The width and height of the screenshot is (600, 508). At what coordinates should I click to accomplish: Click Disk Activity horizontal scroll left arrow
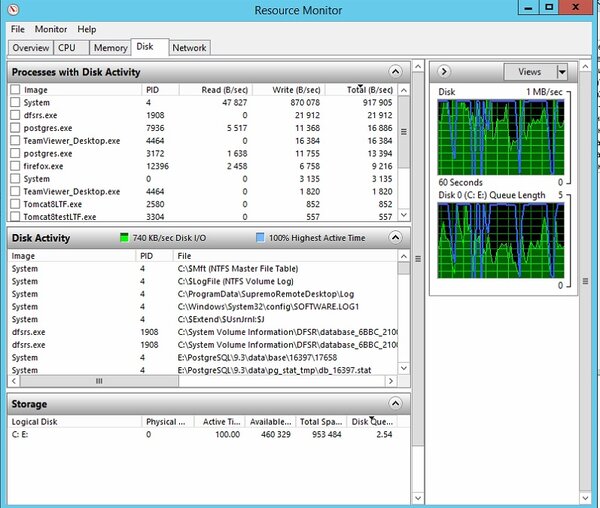(x=14, y=381)
